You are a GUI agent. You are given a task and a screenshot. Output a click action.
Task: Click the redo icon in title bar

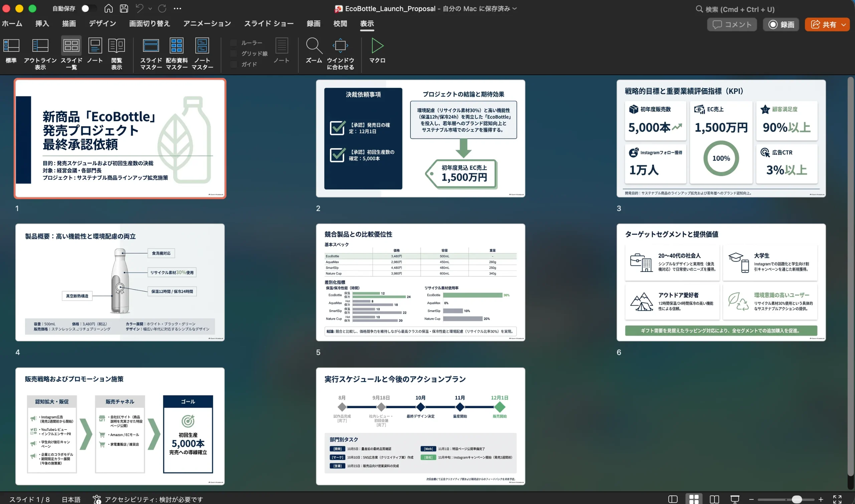162,8
